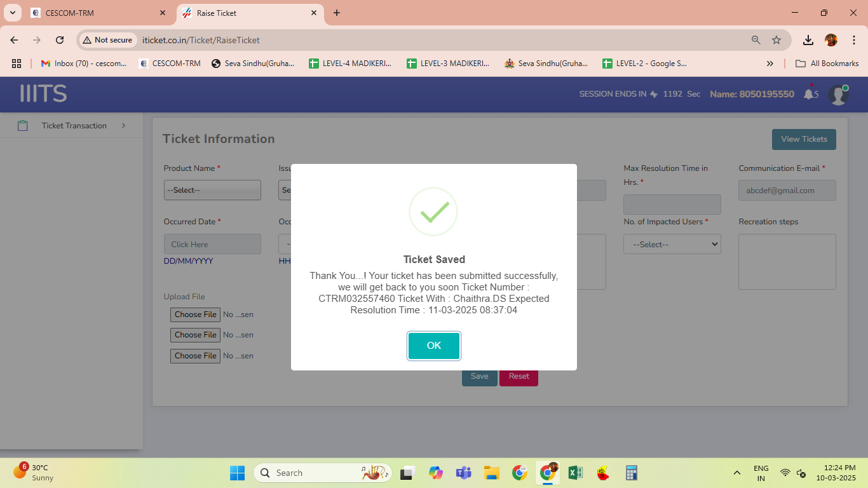Image resolution: width=868 pixels, height=488 pixels.
Task: Open the LEVEL-2 Google Sheets bookmark
Action: point(644,64)
